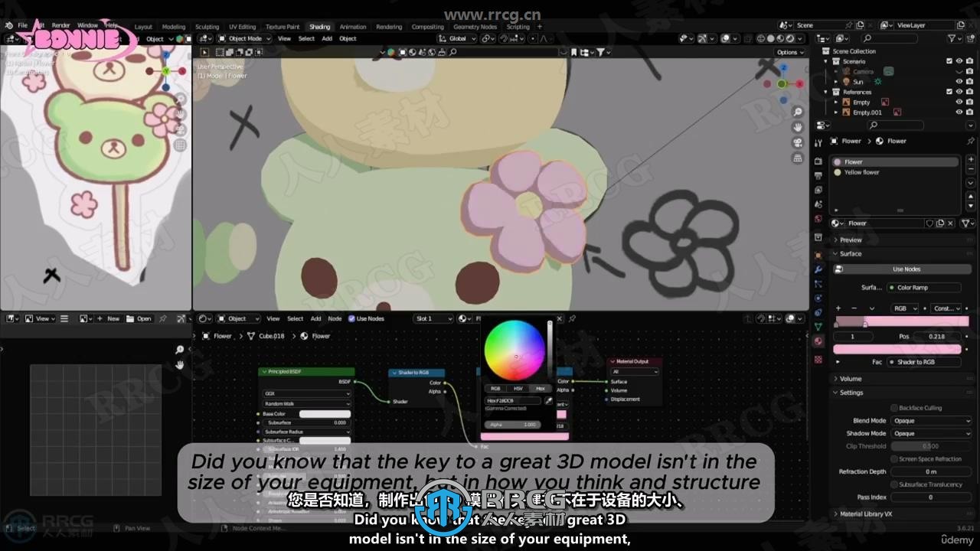Open the Global transform orientation dropdown
The height and width of the screenshot is (551, 980).
[x=457, y=38]
